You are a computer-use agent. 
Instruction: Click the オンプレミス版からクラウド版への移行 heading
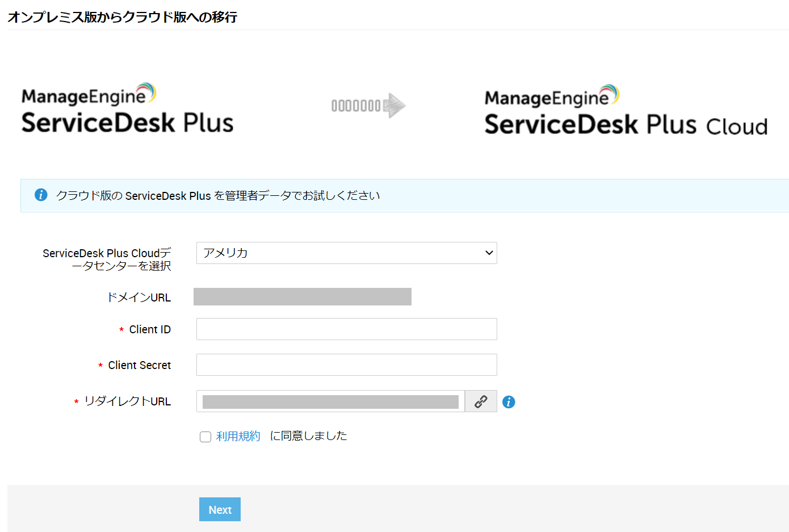[122, 17]
